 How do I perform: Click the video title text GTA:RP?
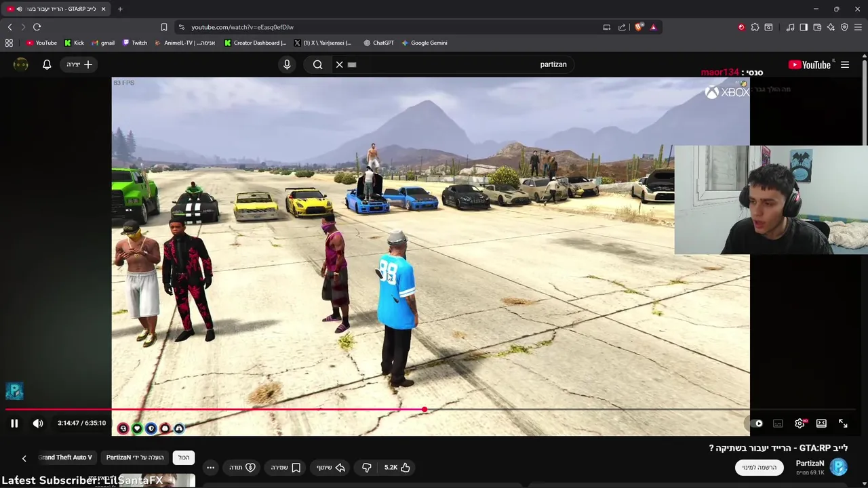tap(778, 448)
